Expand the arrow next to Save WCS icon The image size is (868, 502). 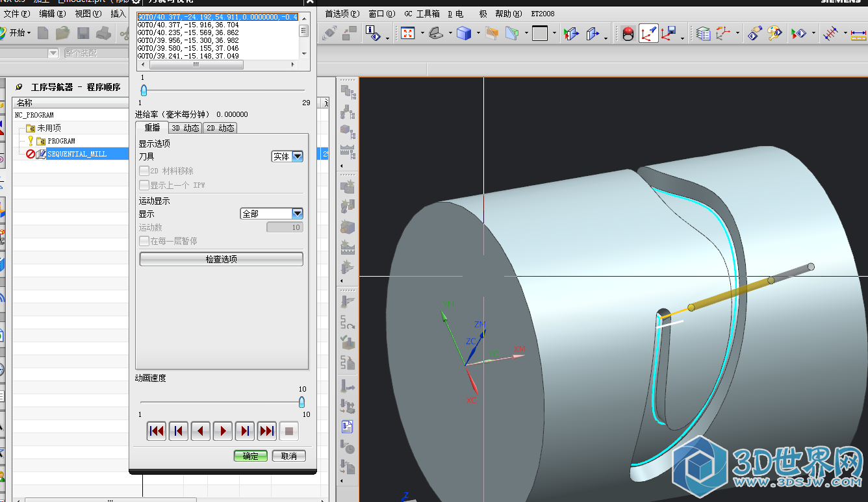tap(682, 37)
